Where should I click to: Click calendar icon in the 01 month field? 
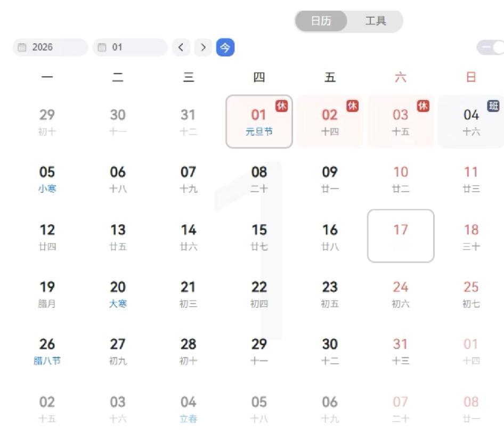[102, 47]
